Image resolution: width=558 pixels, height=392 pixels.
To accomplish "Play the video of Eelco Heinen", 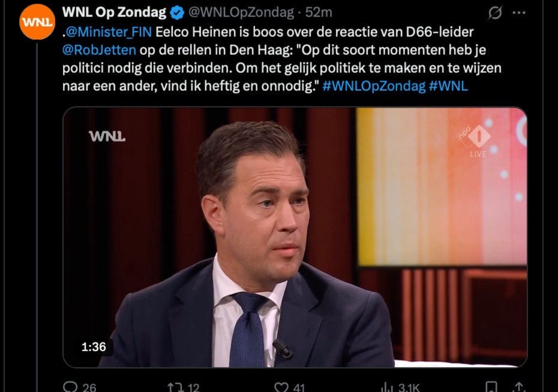I will [x=295, y=237].
